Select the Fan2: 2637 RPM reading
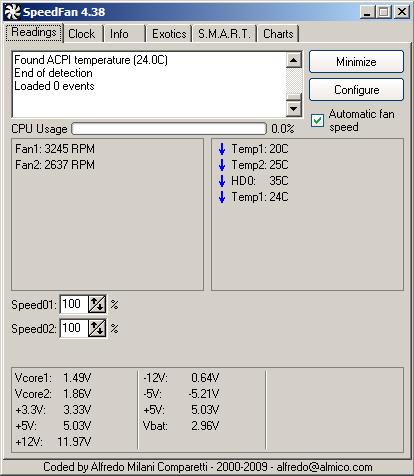This screenshot has width=414, height=476. [x=55, y=165]
